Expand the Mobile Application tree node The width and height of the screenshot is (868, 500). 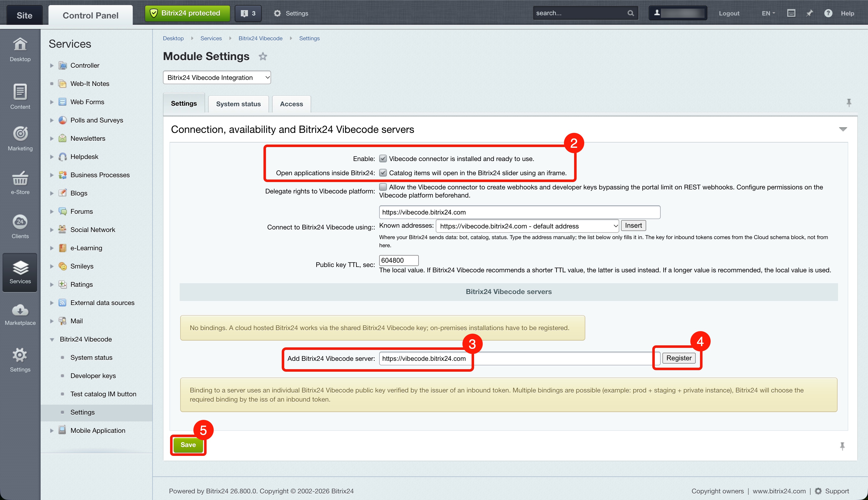pyautogui.click(x=52, y=431)
